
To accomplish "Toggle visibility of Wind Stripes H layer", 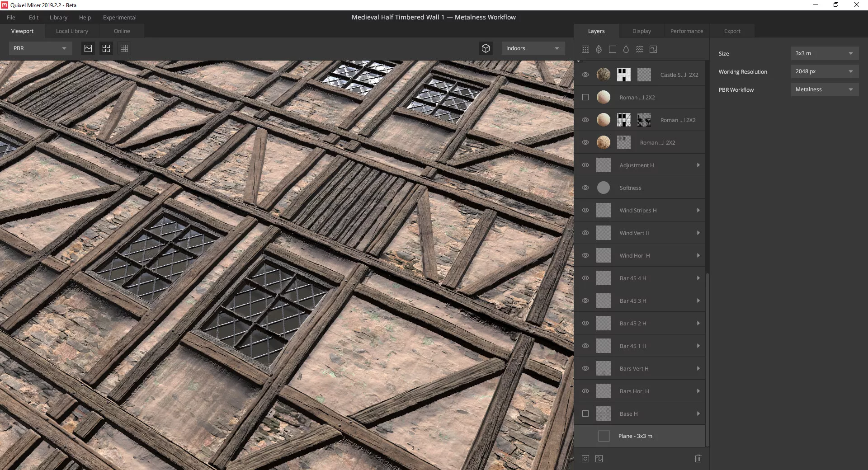I will point(585,210).
